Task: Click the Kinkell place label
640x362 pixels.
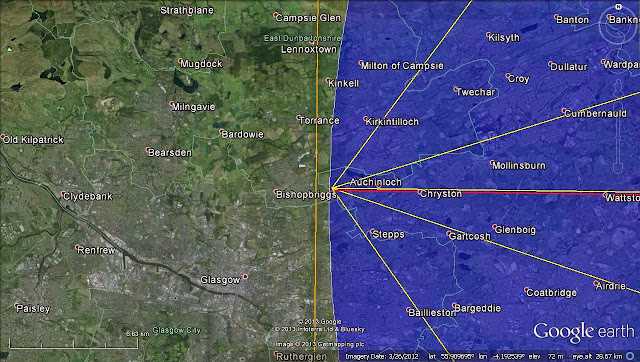Action: coord(344,83)
